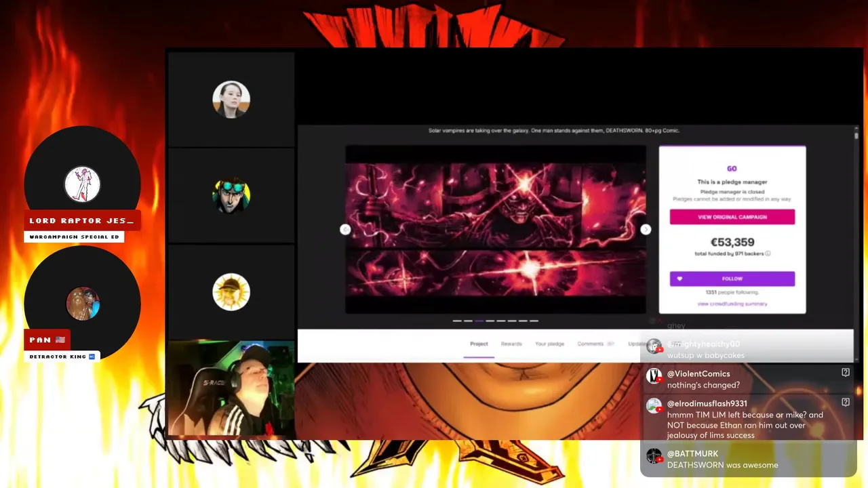868x488 pixels.
Task: Click "DEATHSWORN was awesome" chat message
Action: coord(723,465)
